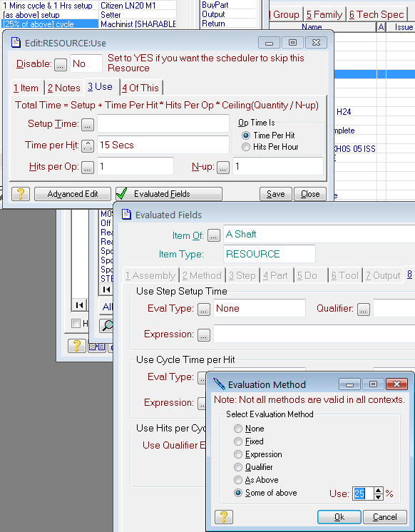The image size is (415, 532).
Task: Open the Disable ellipsis picker
Action: pyautogui.click(x=61, y=64)
